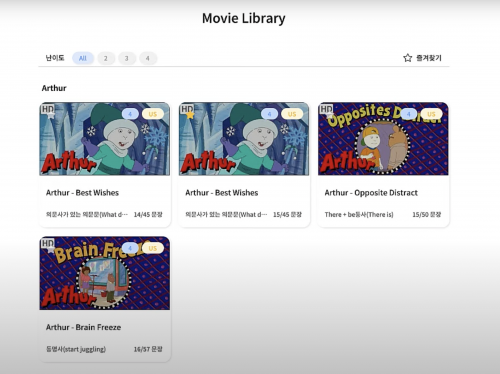Click level 4 badge on Brain Freeze card
This screenshot has height=374, width=500.
(130, 248)
